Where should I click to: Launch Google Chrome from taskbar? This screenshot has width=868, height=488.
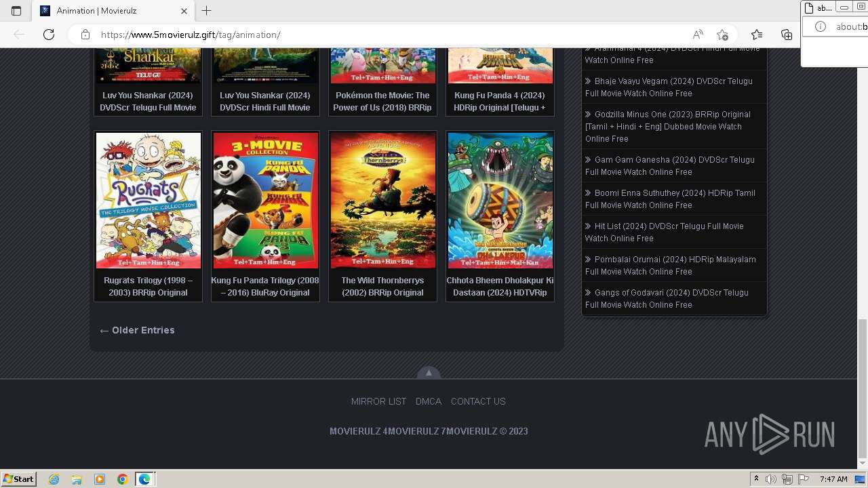(x=122, y=479)
